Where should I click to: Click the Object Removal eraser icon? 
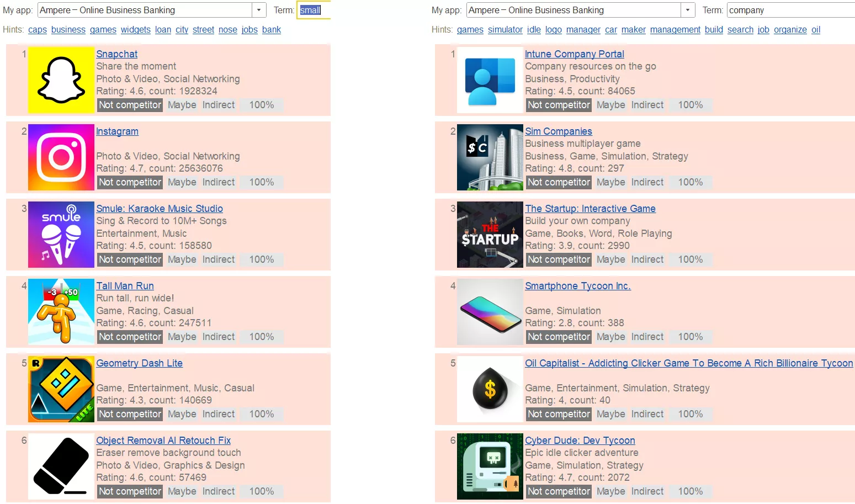point(61,466)
